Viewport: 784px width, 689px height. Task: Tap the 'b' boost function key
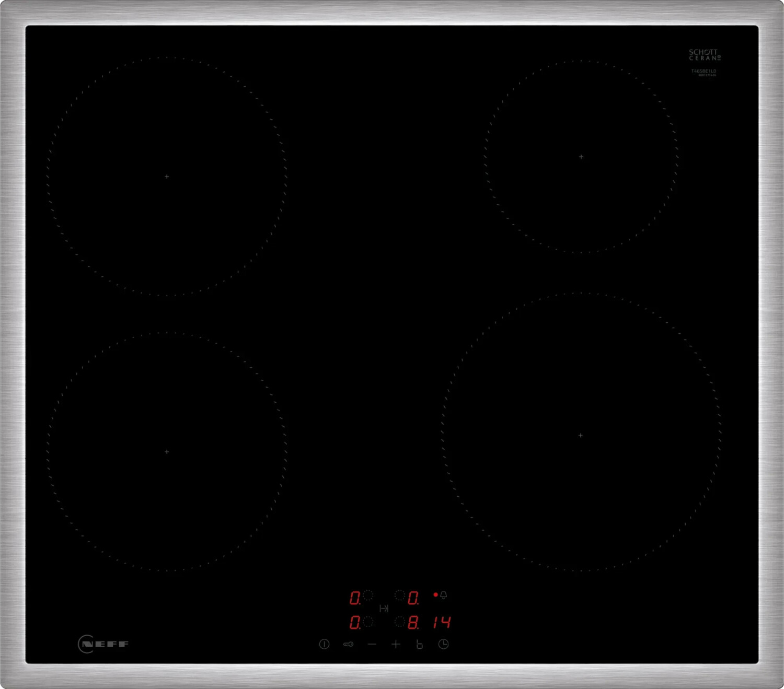[419, 644]
